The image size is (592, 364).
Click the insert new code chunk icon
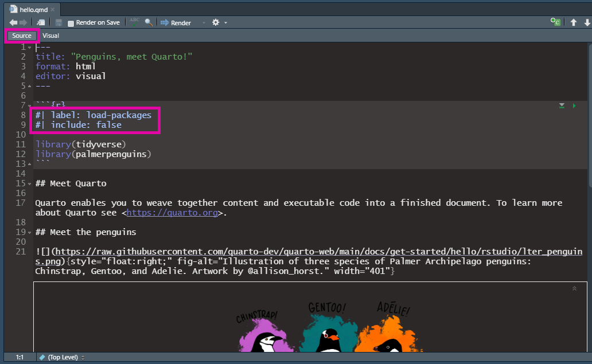[555, 22]
